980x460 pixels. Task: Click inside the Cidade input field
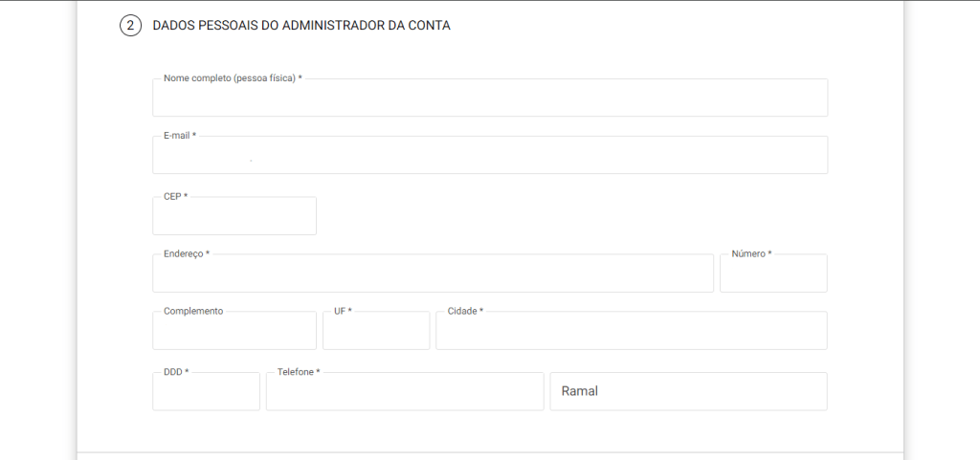[631, 333]
